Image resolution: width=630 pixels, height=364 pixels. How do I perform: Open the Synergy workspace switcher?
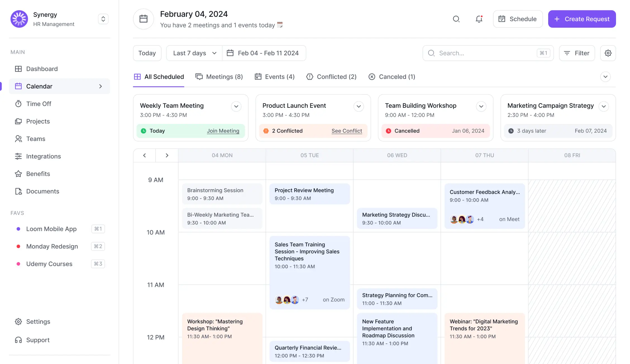pyautogui.click(x=103, y=19)
